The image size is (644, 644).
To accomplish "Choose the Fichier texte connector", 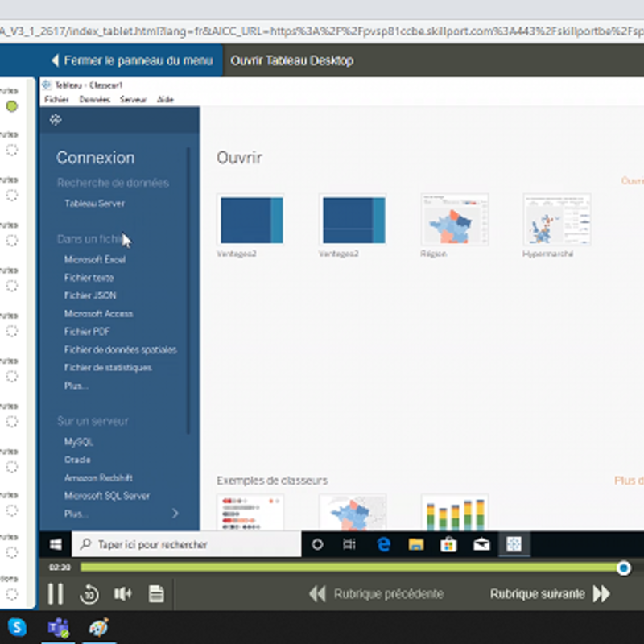I will click(89, 278).
